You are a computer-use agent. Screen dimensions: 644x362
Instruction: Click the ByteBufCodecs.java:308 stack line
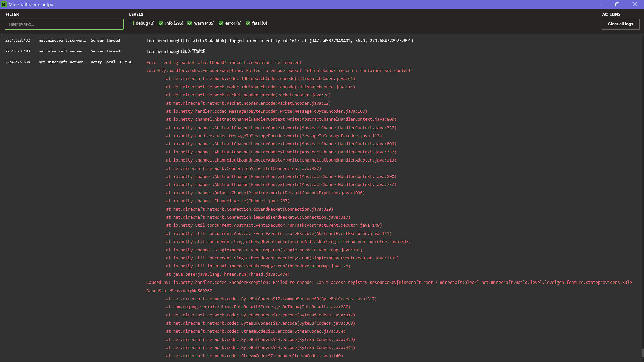click(260, 323)
